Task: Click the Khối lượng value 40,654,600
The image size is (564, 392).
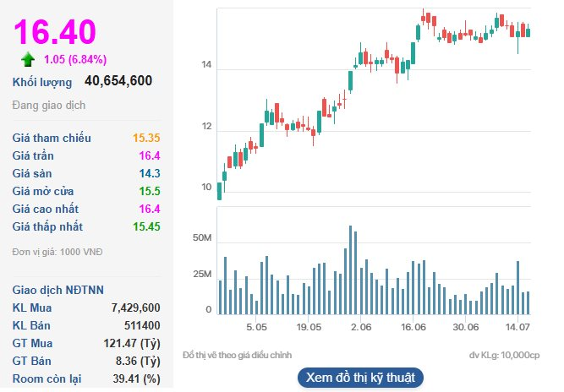Action: click(x=118, y=81)
